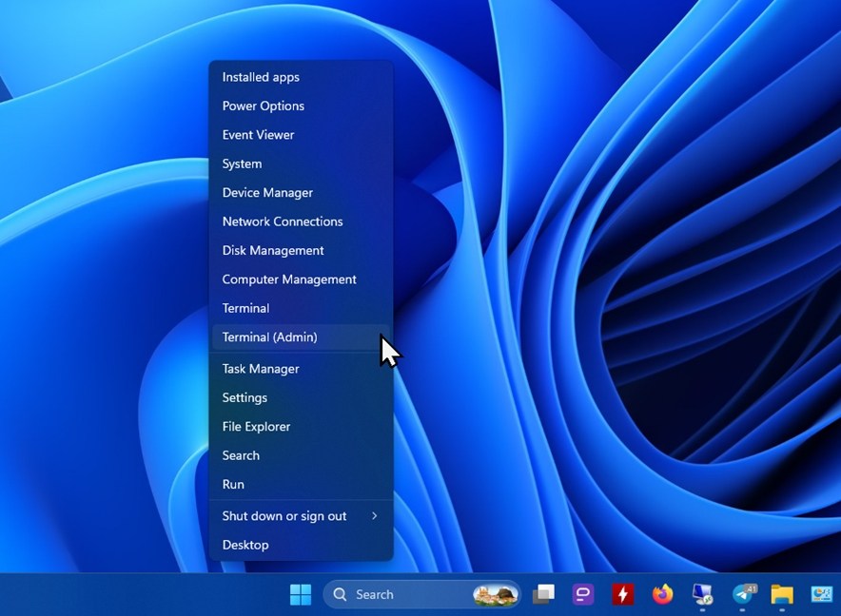Expand Shut down or sign out submenu

coord(301,516)
